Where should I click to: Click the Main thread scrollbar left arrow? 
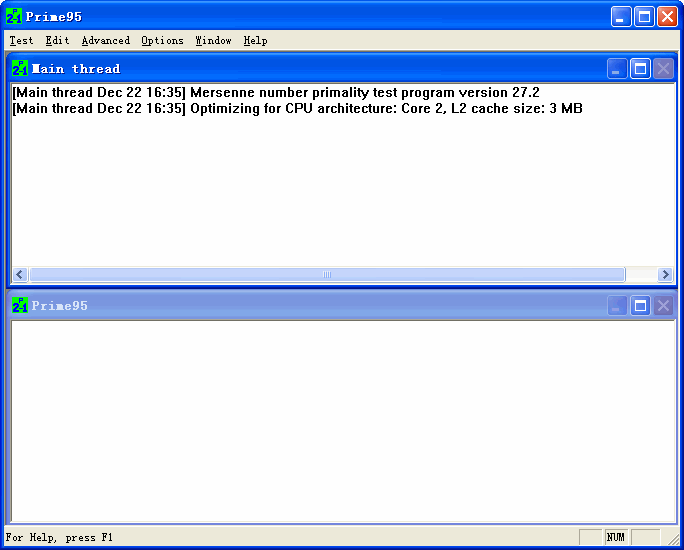point(19,275)
